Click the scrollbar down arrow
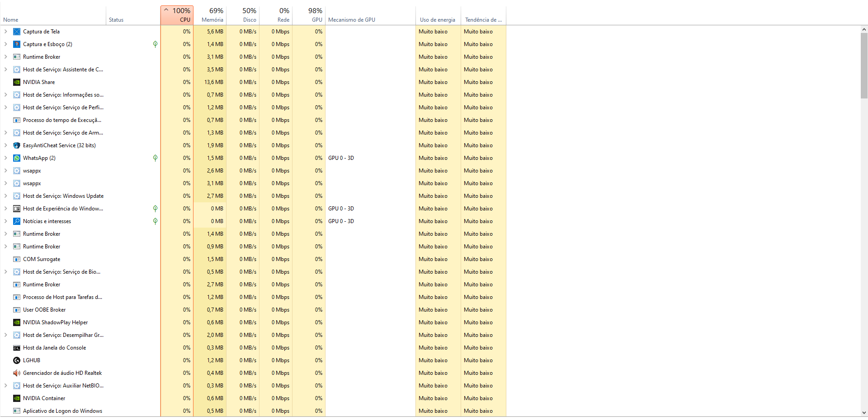 click(864, 413)
